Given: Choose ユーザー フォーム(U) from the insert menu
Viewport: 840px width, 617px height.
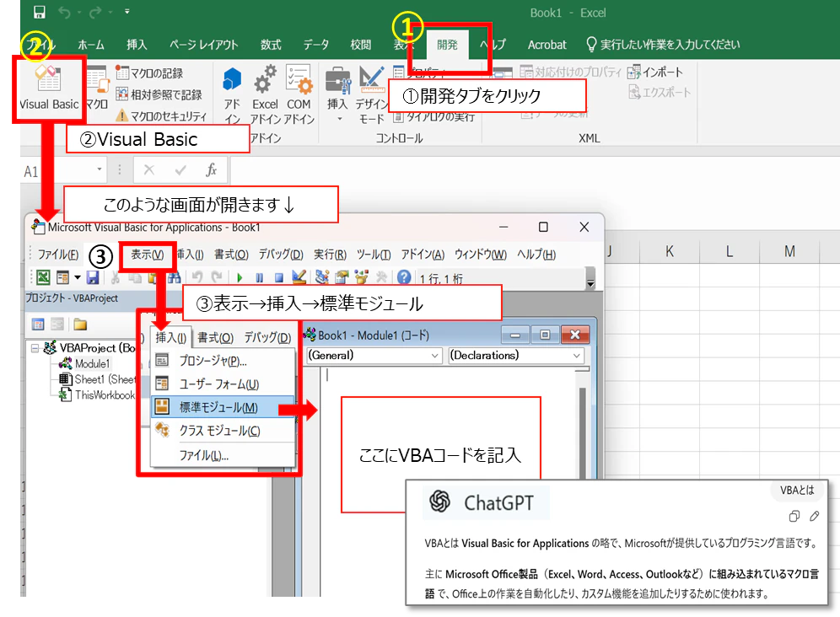Looking at the screenshot, I should pyautogui.click(x=223, y=384).
